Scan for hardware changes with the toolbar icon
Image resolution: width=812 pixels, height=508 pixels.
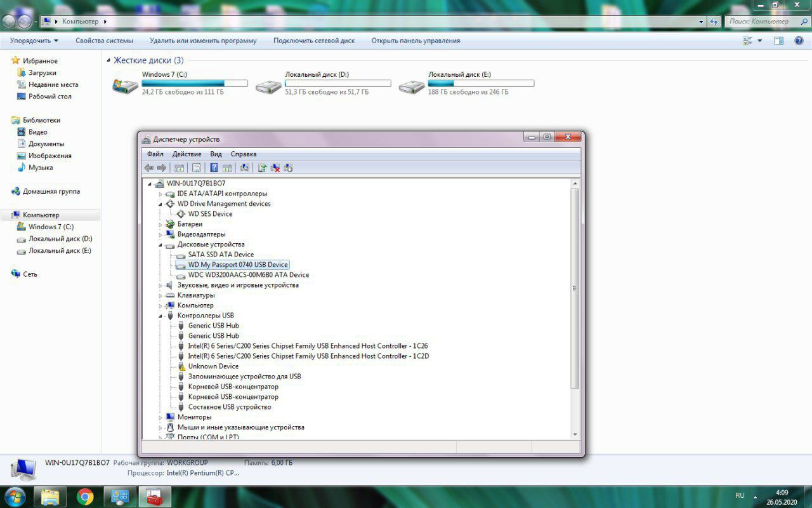pyautogui.click(x=244, y=168)
